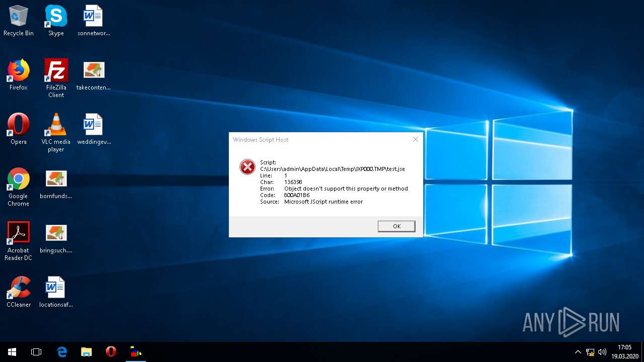The width and height of the screenshot is (644, 362).
Task: Select the running script app taskbar icon
Action: point(135,352)
